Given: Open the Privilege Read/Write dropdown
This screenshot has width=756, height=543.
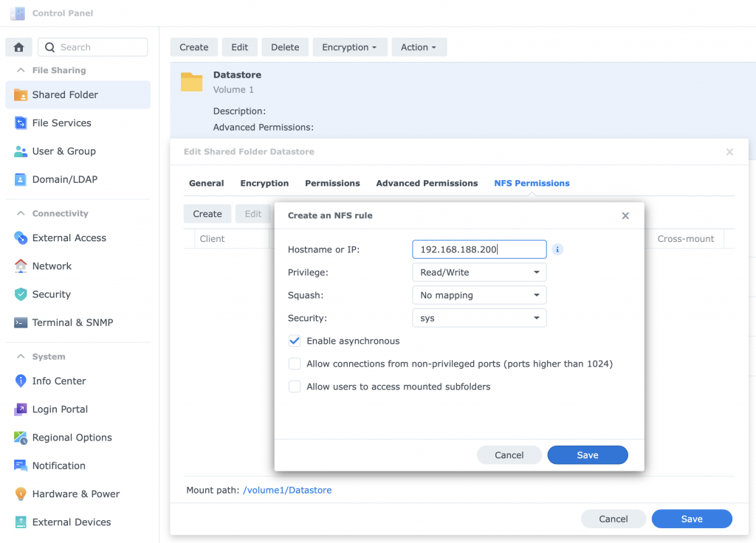Looking at the screenshot, I should pyautogui.click(x=478, y=272).
